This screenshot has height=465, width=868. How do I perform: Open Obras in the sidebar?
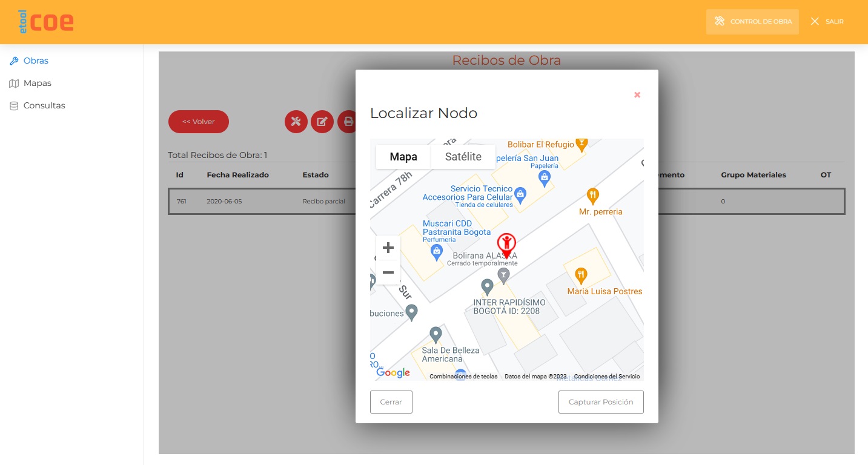36,61
